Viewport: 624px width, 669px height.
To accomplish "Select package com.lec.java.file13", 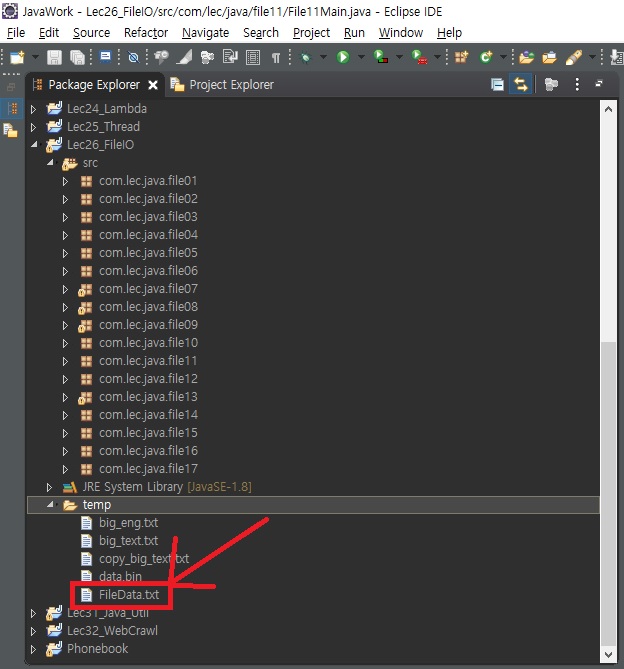I will coord(148,397).
